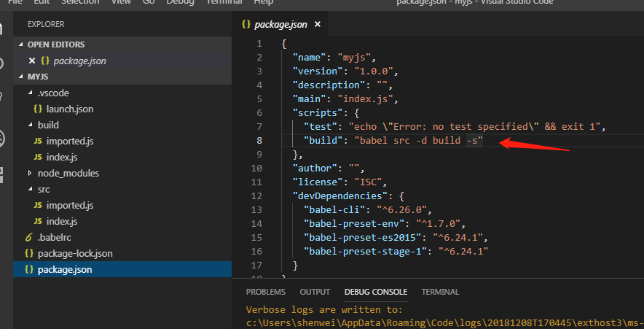The image size is (644, 329).
Task: Open launch.json in .vscode folder
Action: tap(122, 109)
